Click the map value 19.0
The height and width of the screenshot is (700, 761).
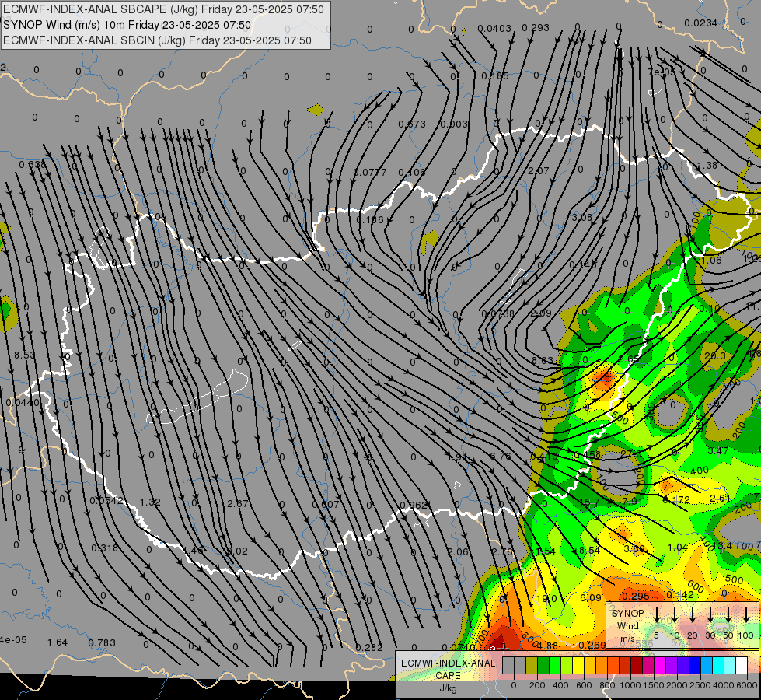point(546,598)
